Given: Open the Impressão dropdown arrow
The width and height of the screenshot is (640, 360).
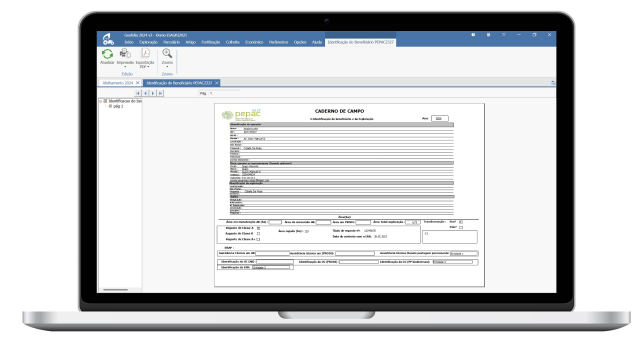Looking at the screenshot, I should tap(125, 67).
